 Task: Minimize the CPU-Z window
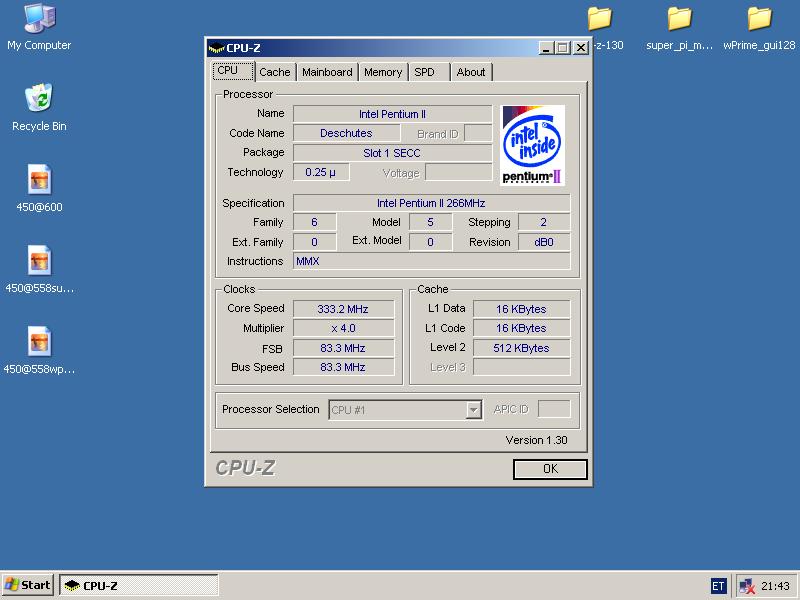coord(546,48)
